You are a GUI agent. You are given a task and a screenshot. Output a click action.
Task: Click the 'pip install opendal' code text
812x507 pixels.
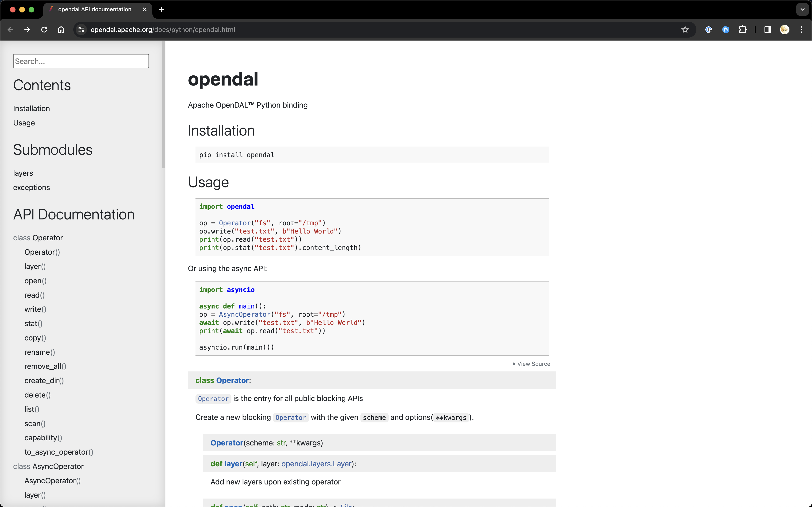tap(237, 155)
